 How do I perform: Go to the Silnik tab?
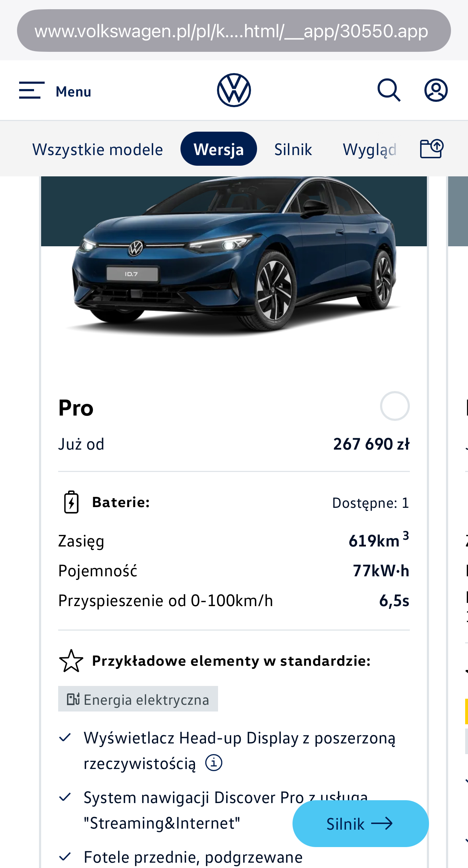tap(293, 149)
